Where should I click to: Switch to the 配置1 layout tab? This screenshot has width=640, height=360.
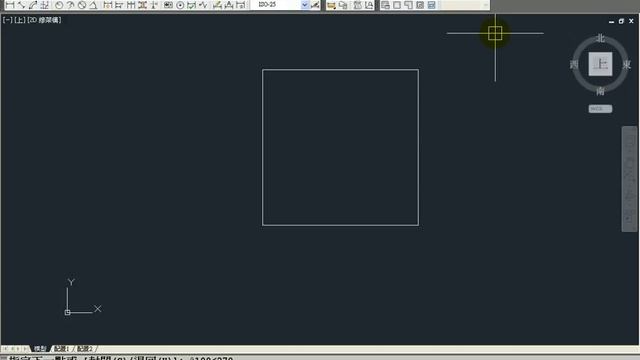point(62,349)
